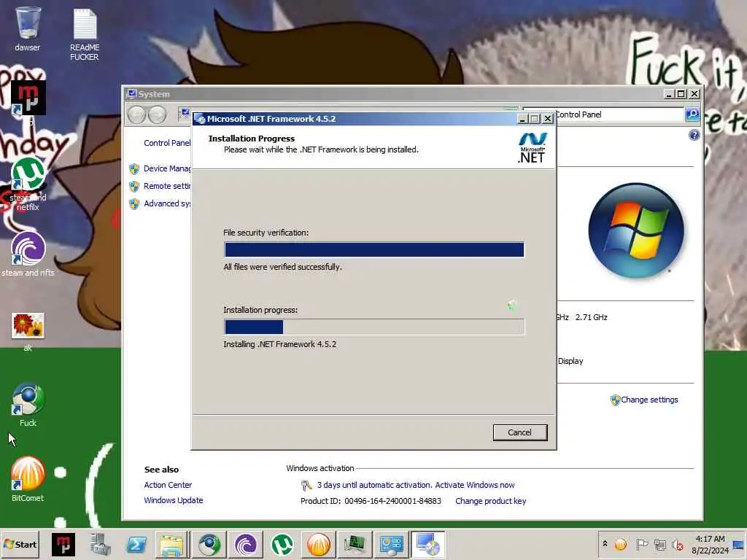Open Server Manager from the taskbar
Image resolution: width=747 pixels, height=560 pixels.
100,544
